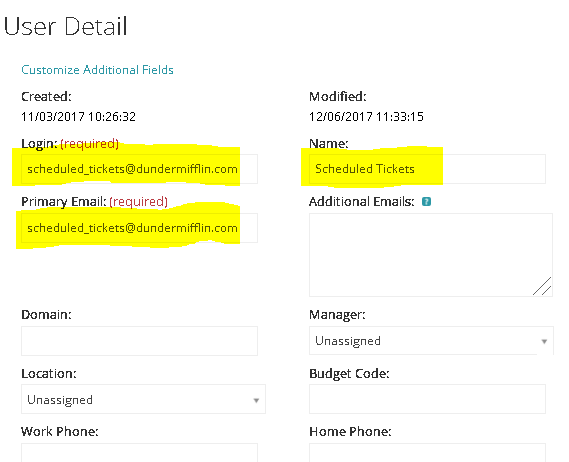The height and width of the screenshot is (462, 569).
Task: Open the Manager dropdown
Action: click(x=431, y=340)
